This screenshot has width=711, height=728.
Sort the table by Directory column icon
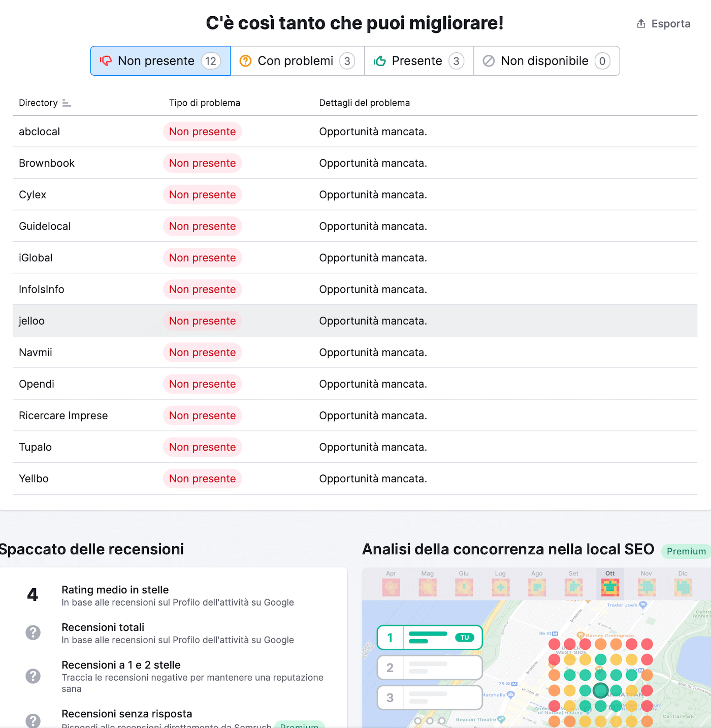pos(67,103)
